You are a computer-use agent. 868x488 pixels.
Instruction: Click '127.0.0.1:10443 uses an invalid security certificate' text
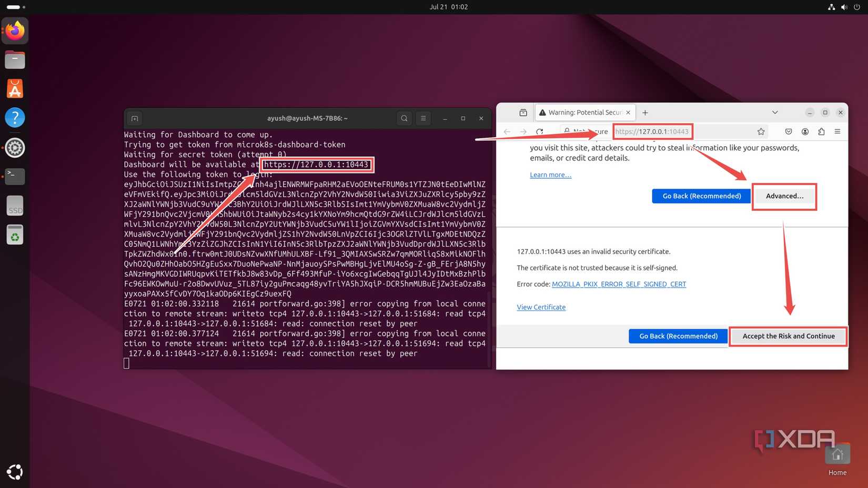(593, 251)
